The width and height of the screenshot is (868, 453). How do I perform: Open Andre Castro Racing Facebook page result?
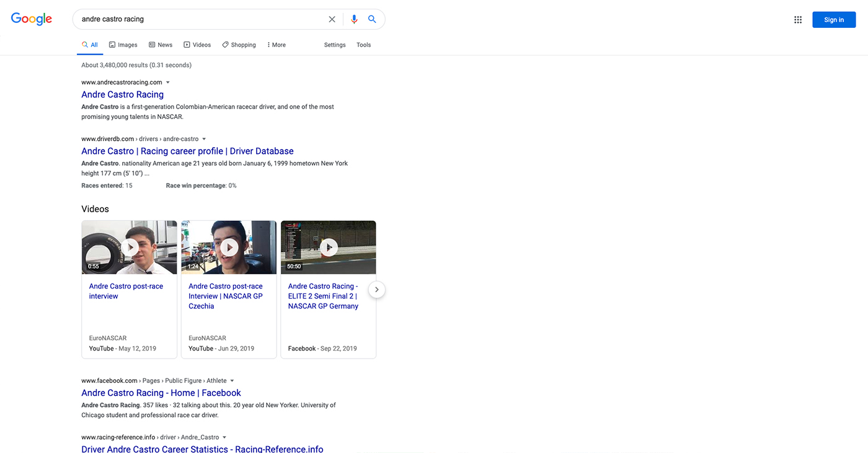(x=161, y=393)
